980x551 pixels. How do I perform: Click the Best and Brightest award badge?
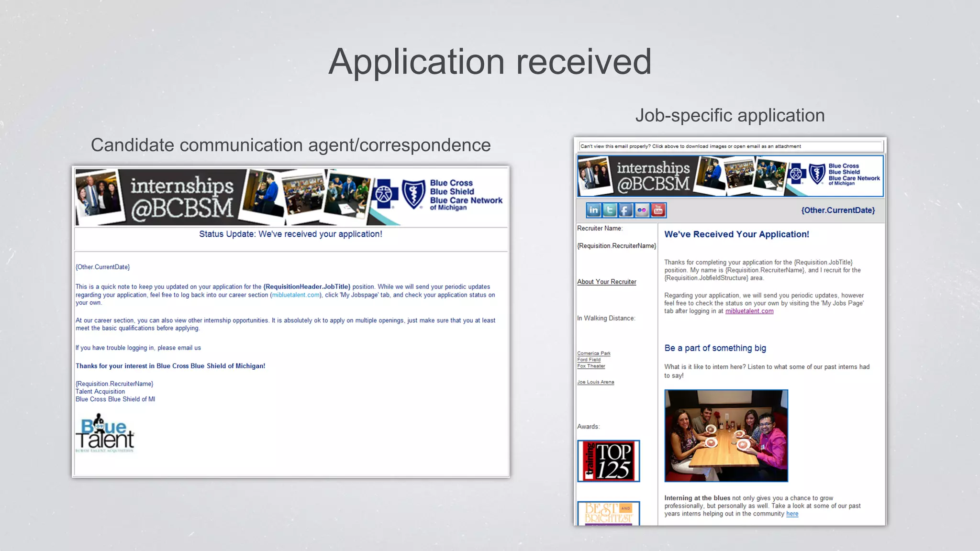[608, 513]
